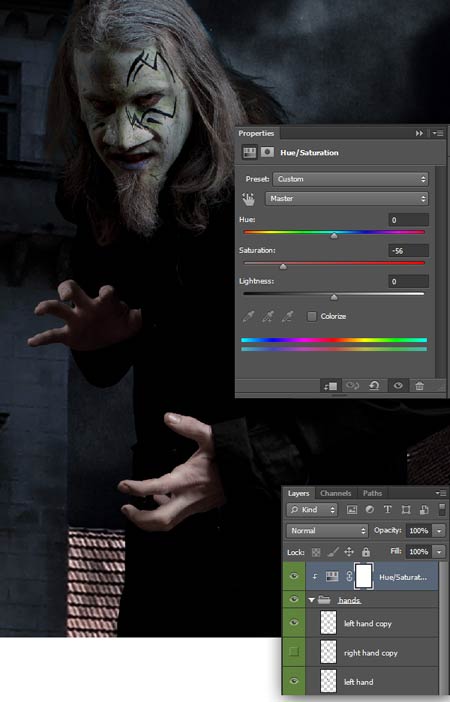Click the view previous state icon
Viewport: 450px width, 702px height.
352,385
